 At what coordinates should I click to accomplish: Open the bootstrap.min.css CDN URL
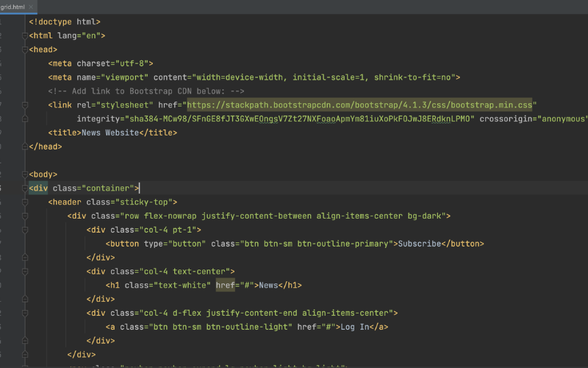(359, 105)
